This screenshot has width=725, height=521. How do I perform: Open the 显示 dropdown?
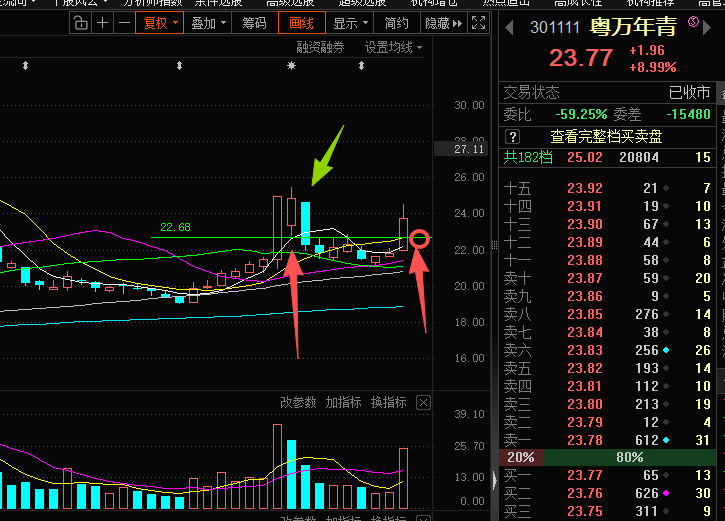350,23
